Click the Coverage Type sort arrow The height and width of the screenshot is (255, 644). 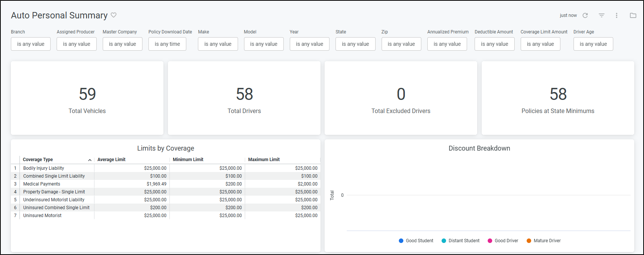90,160
